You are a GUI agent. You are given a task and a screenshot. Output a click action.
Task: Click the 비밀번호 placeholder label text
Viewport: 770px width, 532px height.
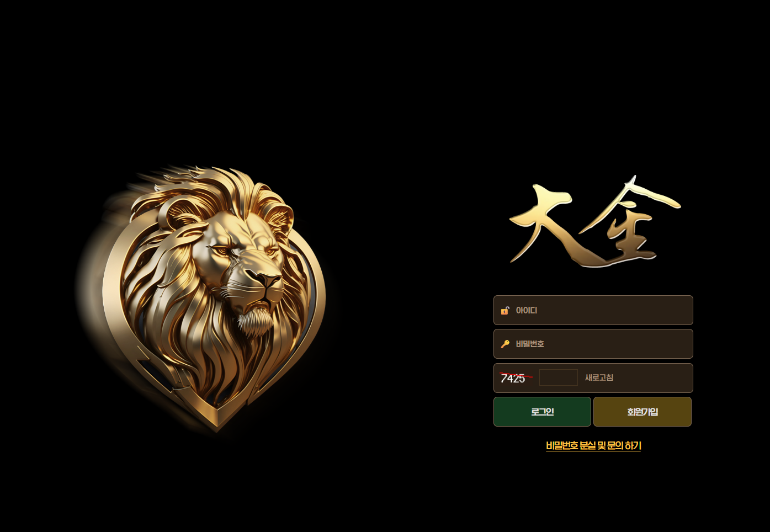click(x=530, y=344)
